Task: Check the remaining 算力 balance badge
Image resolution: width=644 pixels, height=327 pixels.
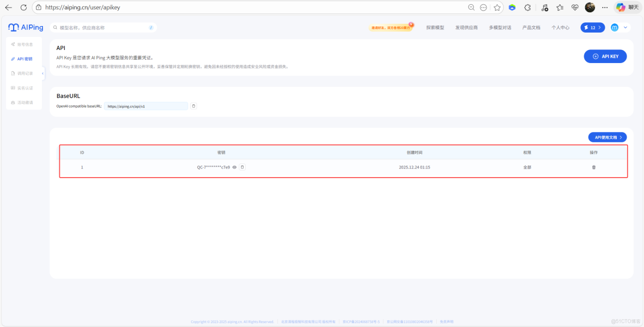Action: [x=592, y=27]
